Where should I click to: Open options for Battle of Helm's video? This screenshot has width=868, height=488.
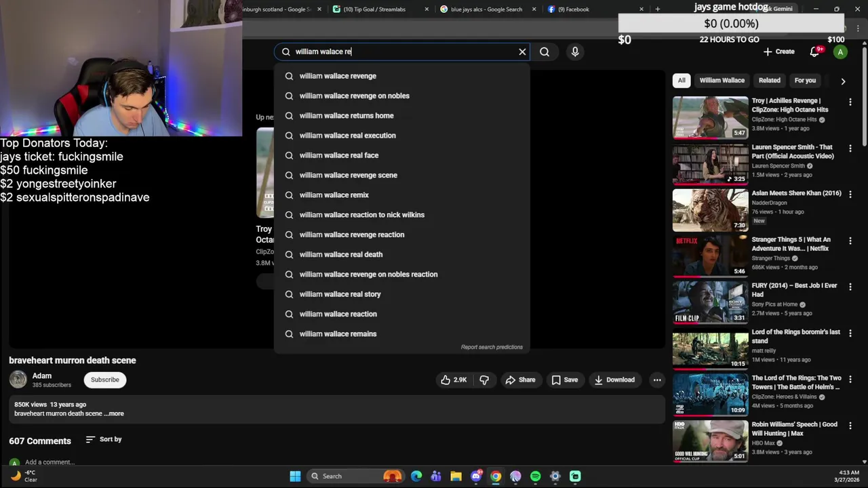pyautogui.click(x=850, y=379)
